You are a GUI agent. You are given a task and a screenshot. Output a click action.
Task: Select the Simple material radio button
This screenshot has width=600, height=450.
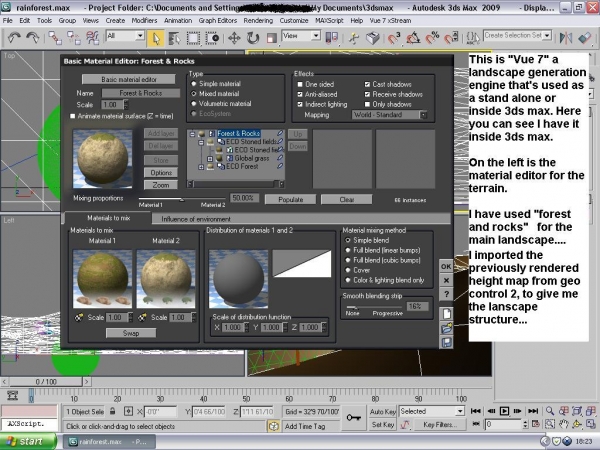click(194, 83)
